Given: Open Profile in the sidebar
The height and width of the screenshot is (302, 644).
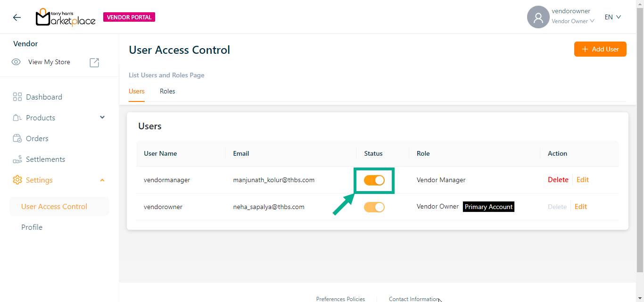Looking at the screenshot, I should click(x=32, y=227).
